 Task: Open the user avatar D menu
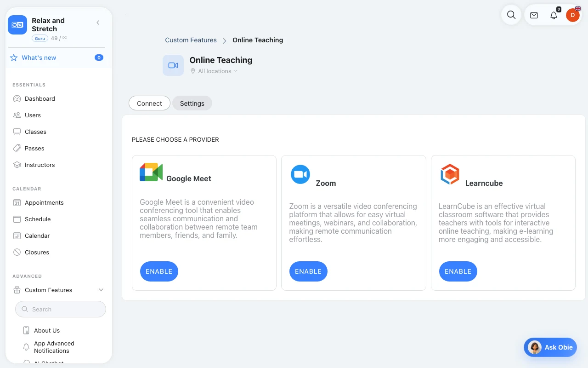[x=573, y=15]
